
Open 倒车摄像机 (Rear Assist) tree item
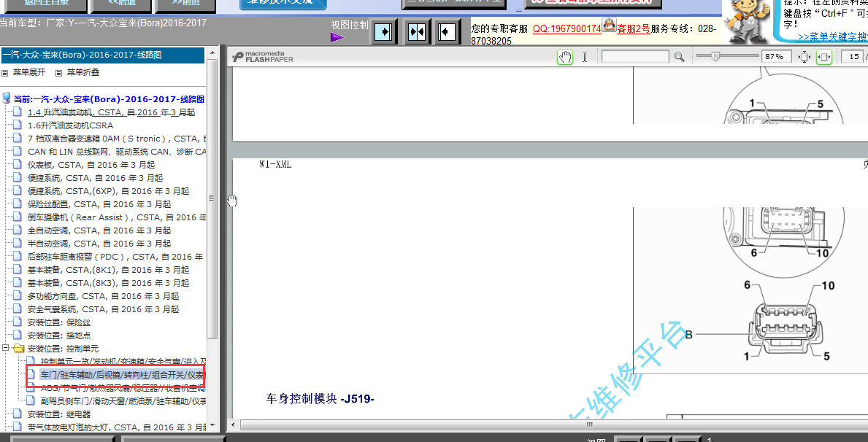click(x=117, y=217)
